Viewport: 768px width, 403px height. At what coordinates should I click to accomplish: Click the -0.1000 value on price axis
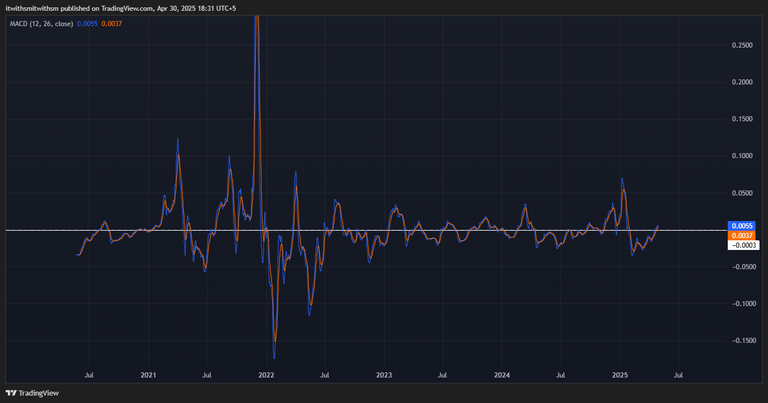tap(744, 304)
